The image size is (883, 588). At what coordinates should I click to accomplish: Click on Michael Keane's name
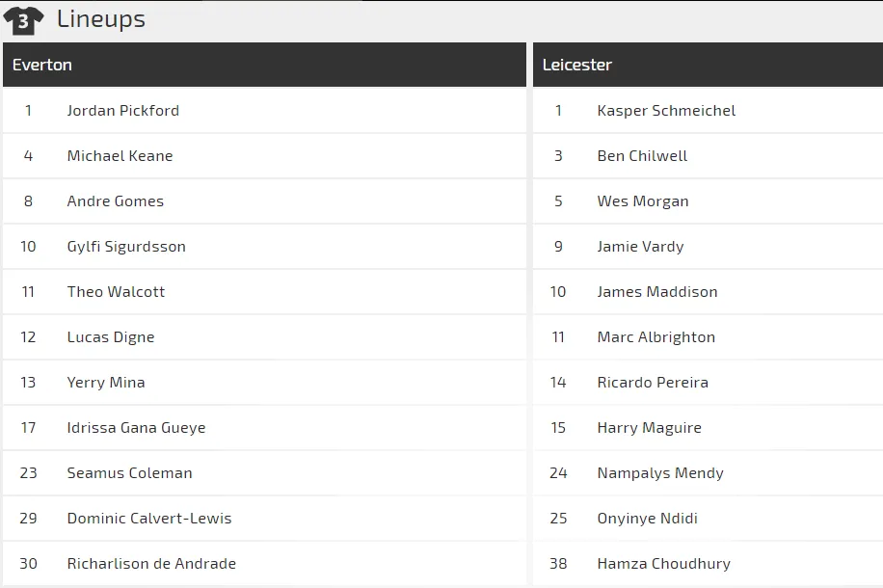click(120, 156)
